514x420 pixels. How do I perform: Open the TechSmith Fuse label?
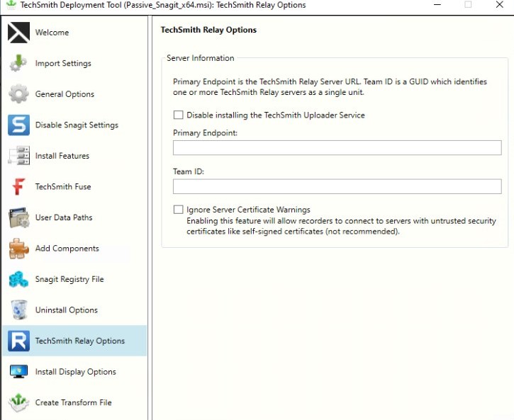pyautogui.click(x=63, y=186)
